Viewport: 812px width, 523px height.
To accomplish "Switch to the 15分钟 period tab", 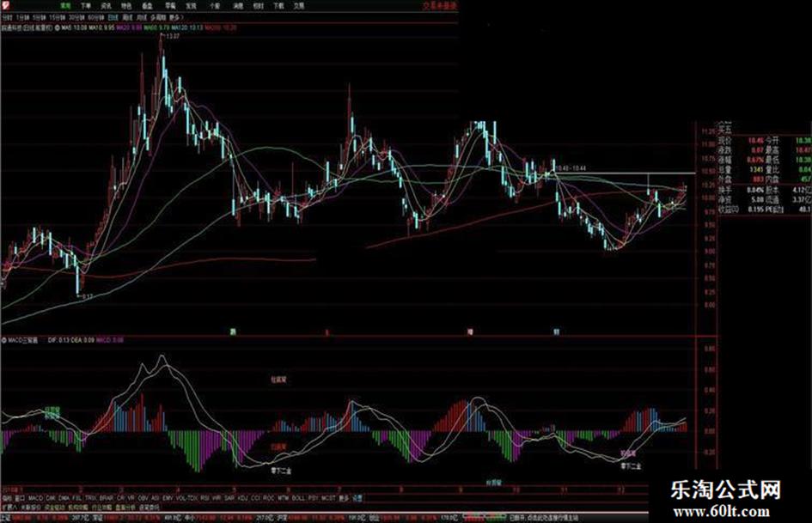I will (x=58, y=18).
